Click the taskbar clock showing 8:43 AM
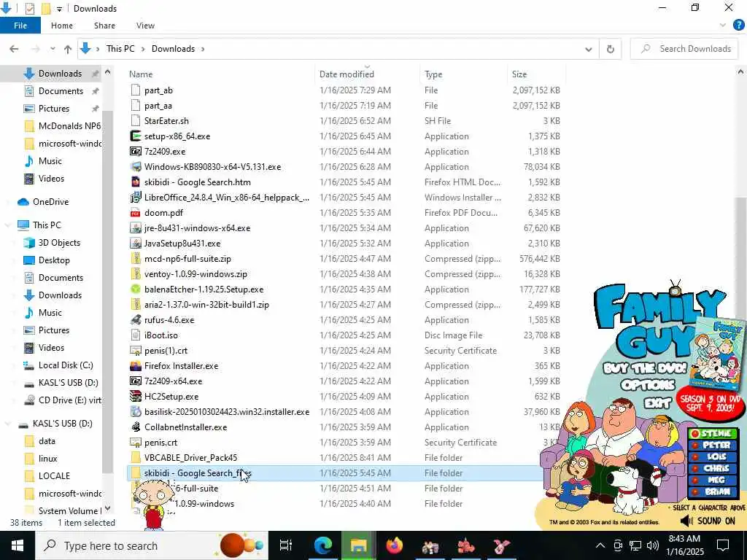Viewport: 747px width, 560px height. click(x=685, y=545)
